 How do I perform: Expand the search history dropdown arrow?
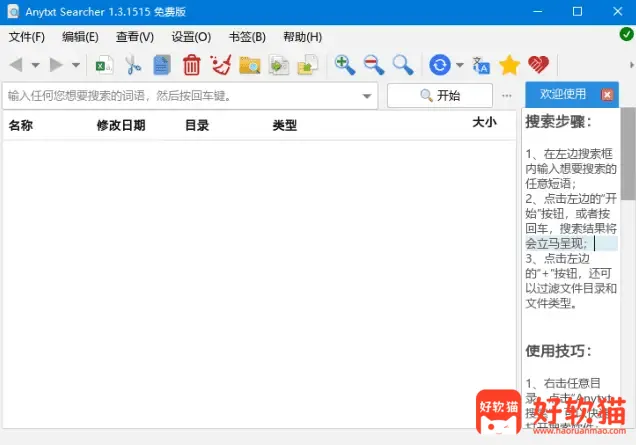tap(367, 96)
